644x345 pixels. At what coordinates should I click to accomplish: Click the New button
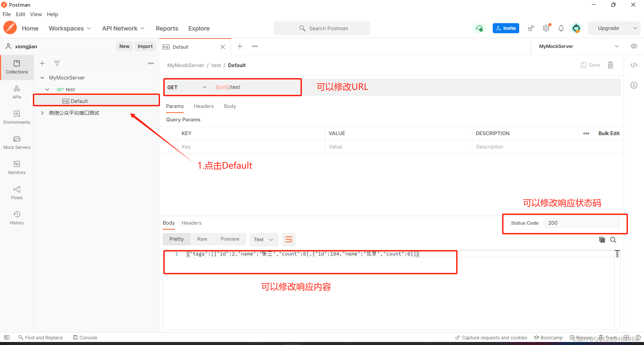point(124,46)
